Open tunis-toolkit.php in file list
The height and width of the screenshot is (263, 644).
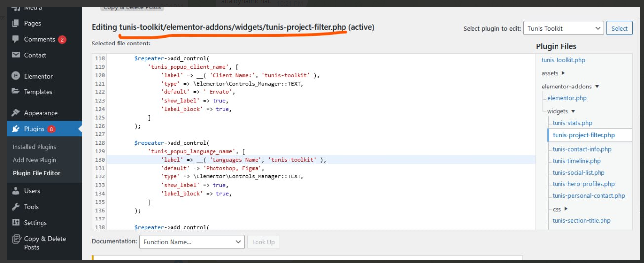tap(563, 60)
